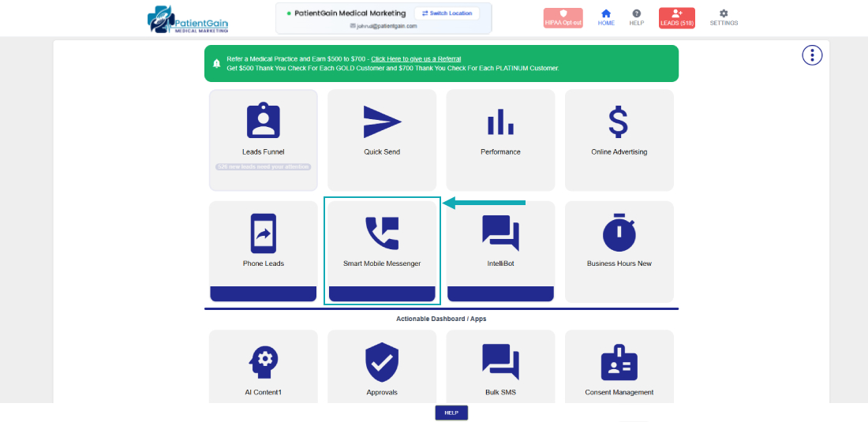The width and height of the screenshot is (868, 422).
Task: Click the 'Click Here' referral link
Action: 416,59
